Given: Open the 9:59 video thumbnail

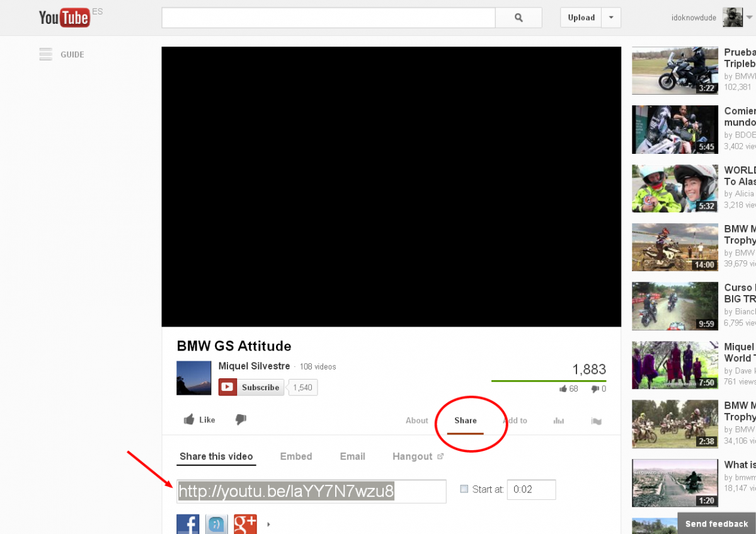Looking at the screenshot, I should pos(675,306).
